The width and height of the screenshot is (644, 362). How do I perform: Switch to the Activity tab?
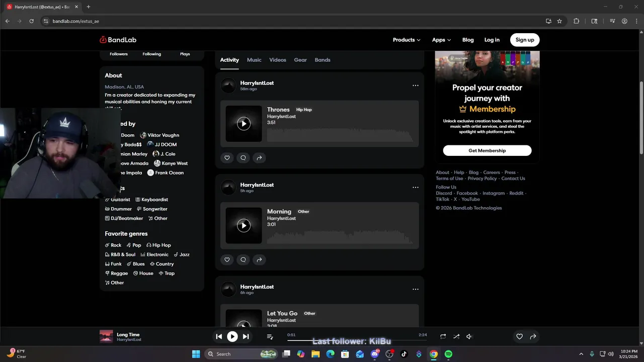(x=229, y=60)
